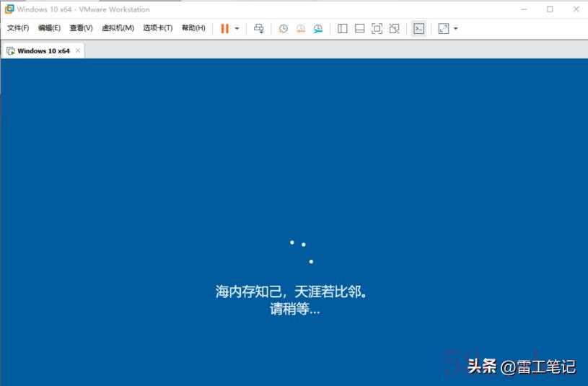The image size is (588, 386).
Task: Maximize the VMware Workstation window
Action: 550,9
